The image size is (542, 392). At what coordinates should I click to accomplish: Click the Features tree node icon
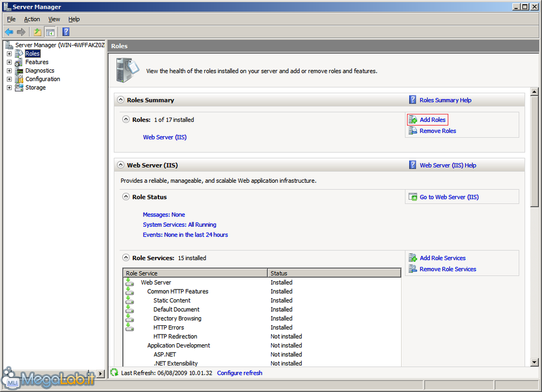pos(19,62)
